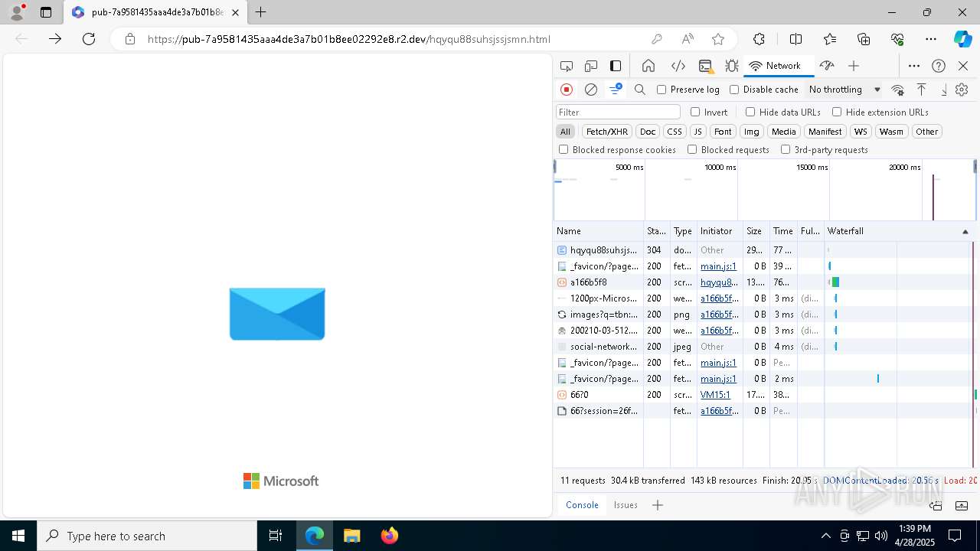980x551 pixels.
Task: Open the Elements panel code icon
Action: (x=678, y=66)
